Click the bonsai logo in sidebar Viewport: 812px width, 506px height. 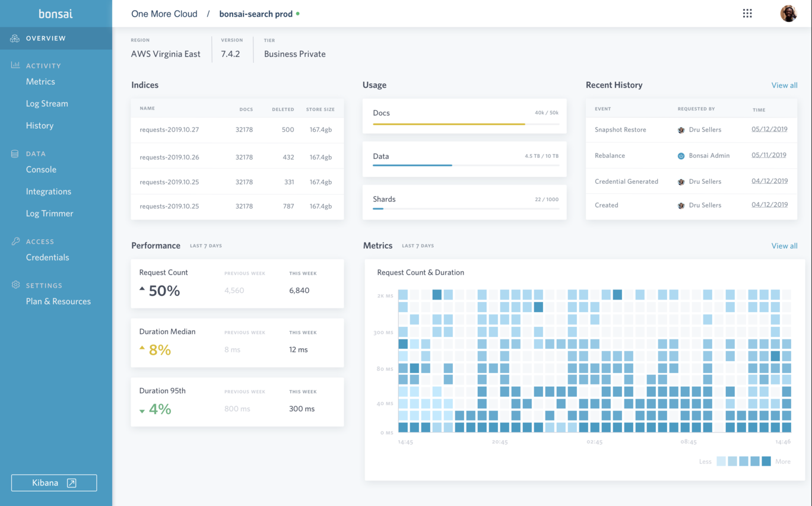point(56,13)
